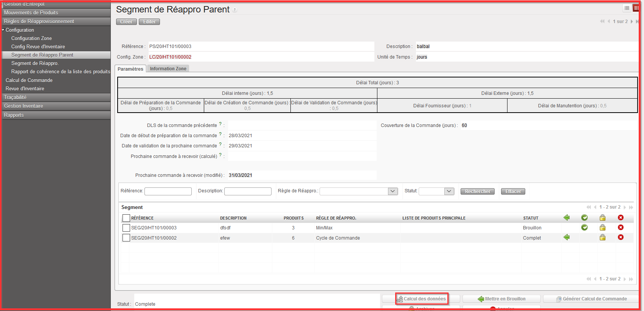Click green back arrow on SEG/20/HT101/00002 row
Image resolution: width=644 pixels, height=311 pixels.
coord(566,237)
